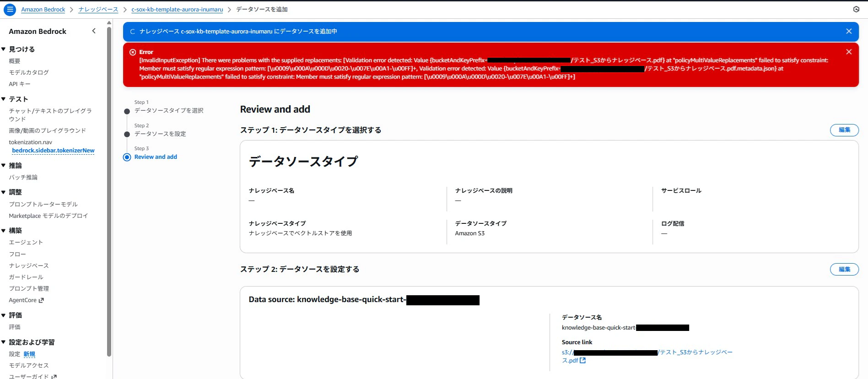Open バッチ推論 page
Viewport: 868px width, 379px height.
pos(23,177)
